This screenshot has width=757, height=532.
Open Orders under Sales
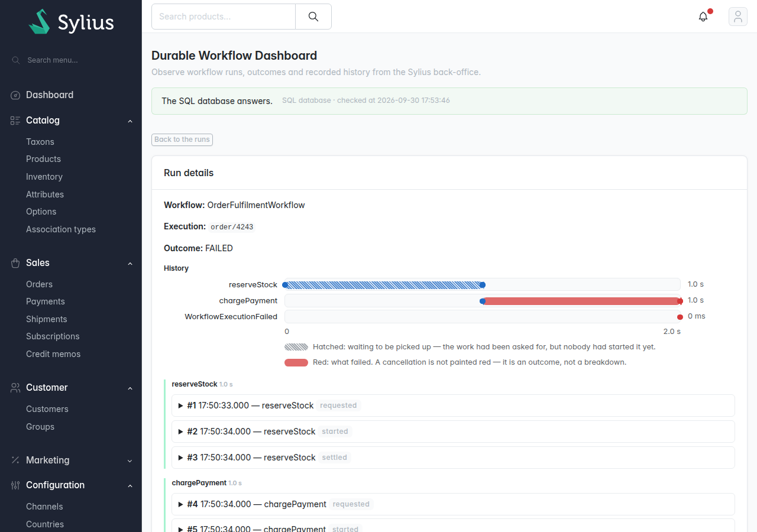tap(39, 284)
